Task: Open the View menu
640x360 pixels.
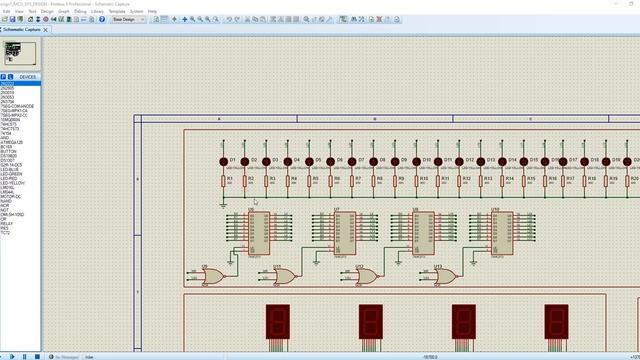Action: click(19, 11)
